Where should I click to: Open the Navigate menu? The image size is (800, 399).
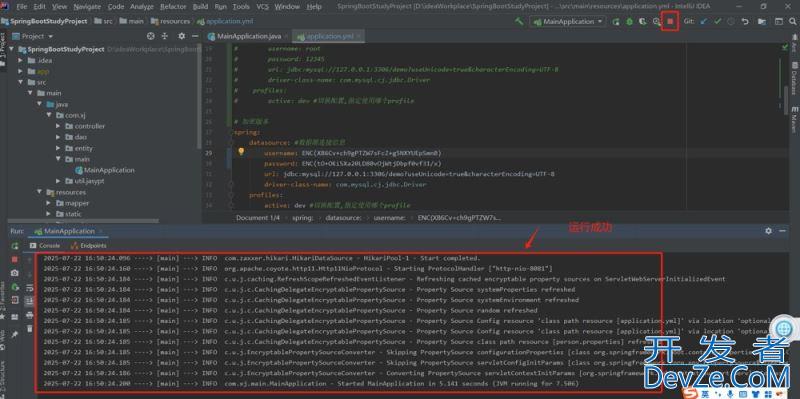coord(87,7)
